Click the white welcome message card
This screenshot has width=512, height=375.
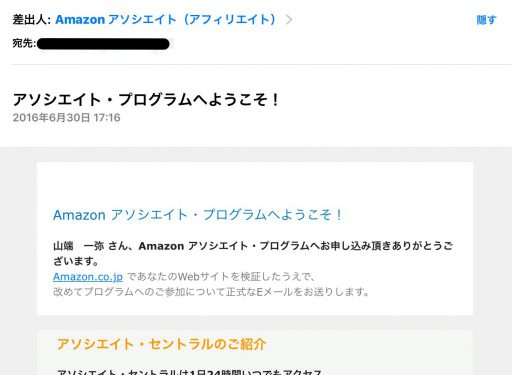coord(255,238)
